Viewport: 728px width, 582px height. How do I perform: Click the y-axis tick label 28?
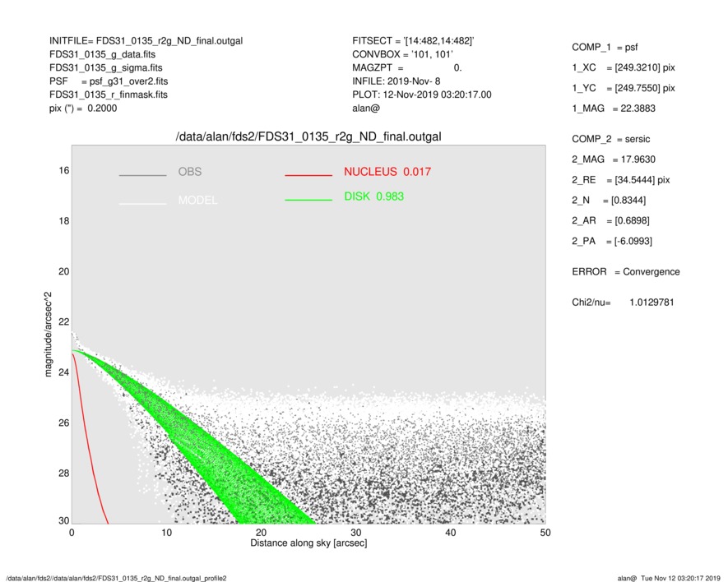tap(64, 473)
